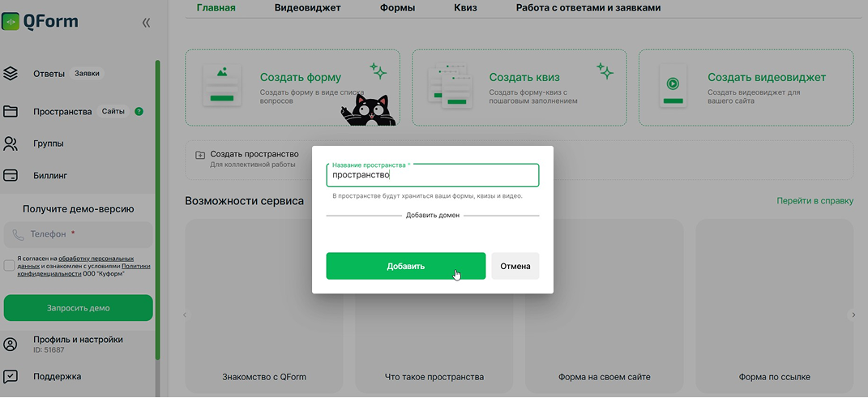Screen dimensions: 868x398
Task: Expand the Добавить домен section
Action: [x=432, y=216]
